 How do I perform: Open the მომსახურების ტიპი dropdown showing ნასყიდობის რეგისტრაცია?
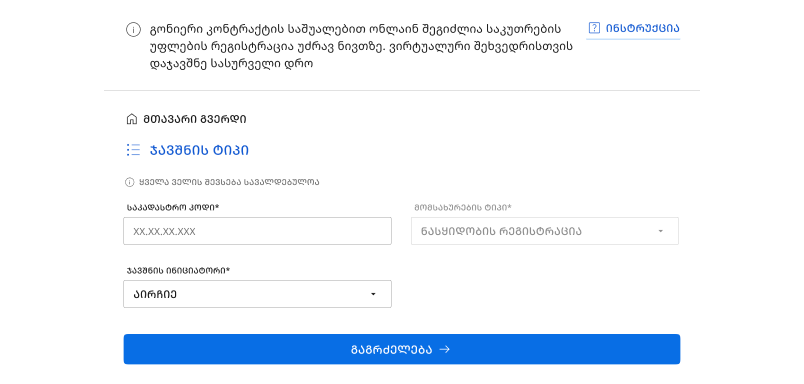click(x=545, y=231)
